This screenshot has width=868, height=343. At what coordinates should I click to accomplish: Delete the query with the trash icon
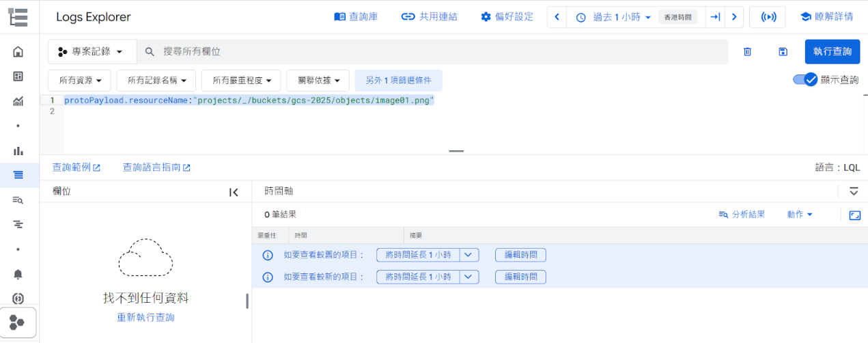(747, 52)
